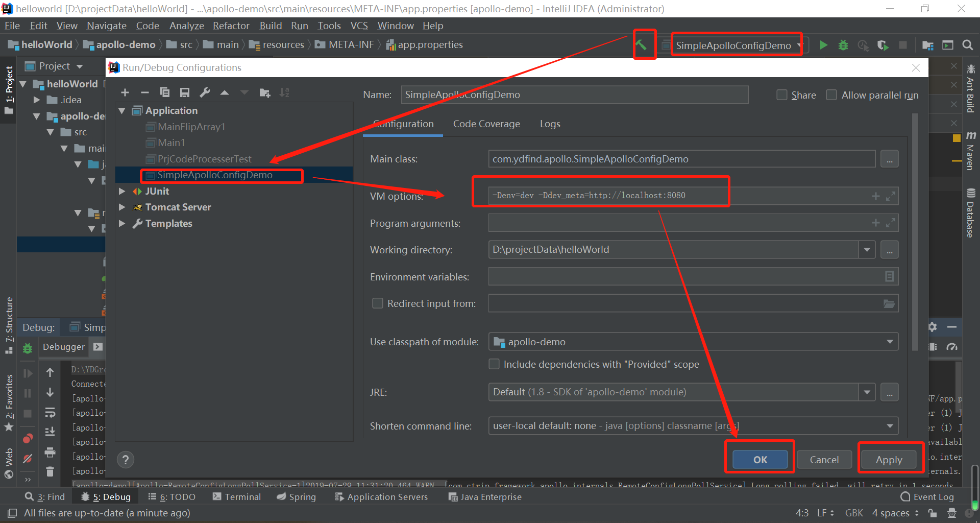Toggle Allow parallel run checkbox

pyautogui.click(x=831, y=95)
